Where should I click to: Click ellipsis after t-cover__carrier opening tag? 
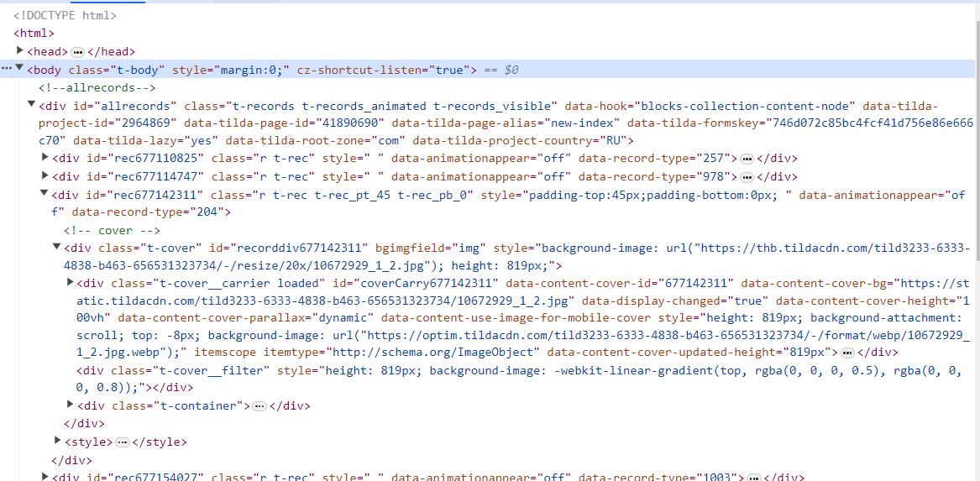(x=847, y=353)
